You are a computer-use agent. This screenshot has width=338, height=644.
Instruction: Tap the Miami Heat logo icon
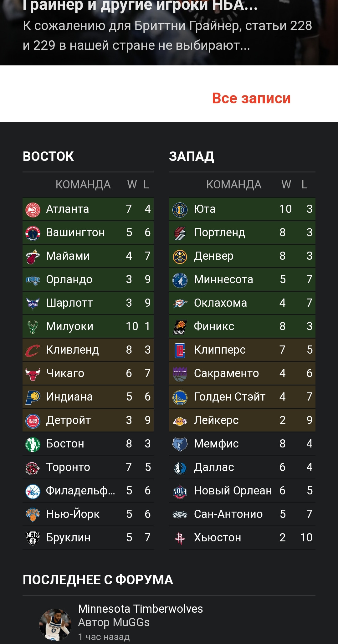pyautogui.click(x=33, y=256)
